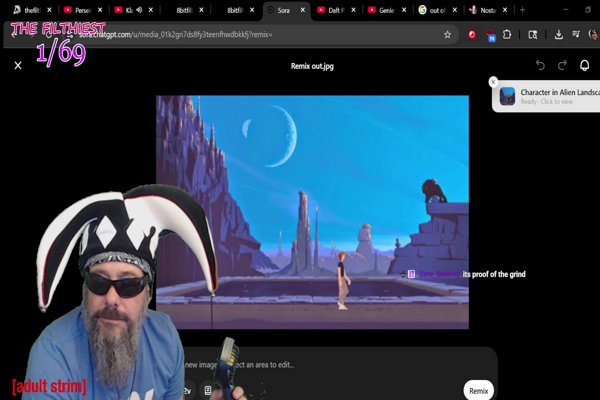
Task: Close the Nosta tab
Action: pos(505,10)
